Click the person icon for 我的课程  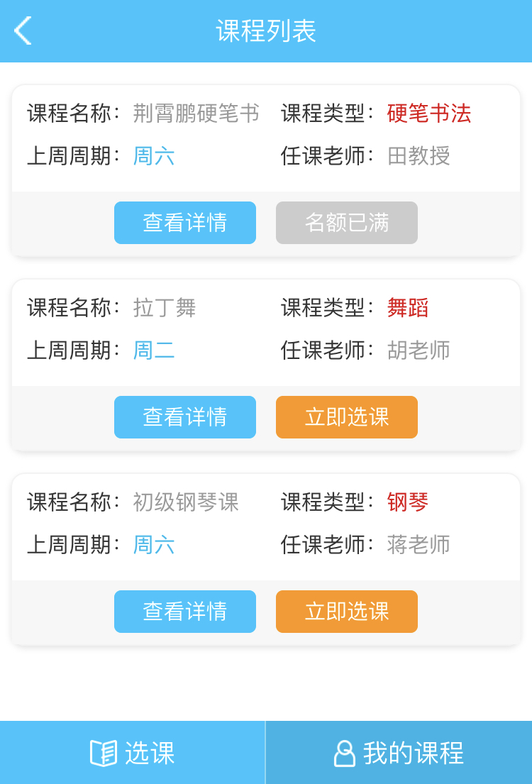click(x=344, y=753)
